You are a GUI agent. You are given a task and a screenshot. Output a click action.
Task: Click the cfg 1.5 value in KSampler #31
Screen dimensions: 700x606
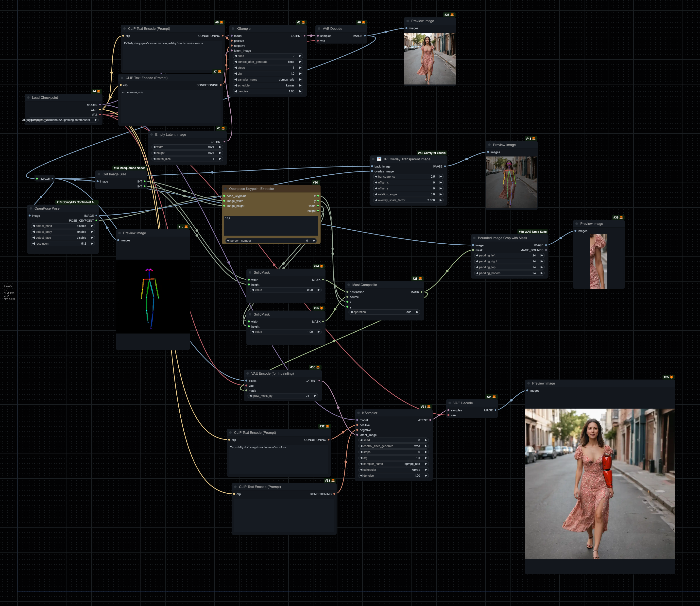[x=418, y=458]
